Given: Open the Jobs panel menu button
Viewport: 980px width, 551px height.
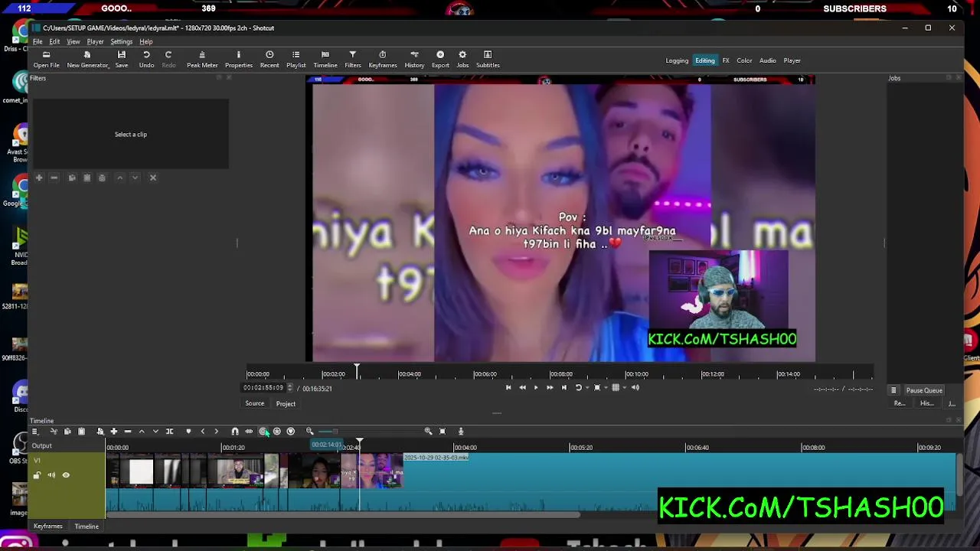Looking at the screenshot, I should pyautogui.click(x=893, y=390).
